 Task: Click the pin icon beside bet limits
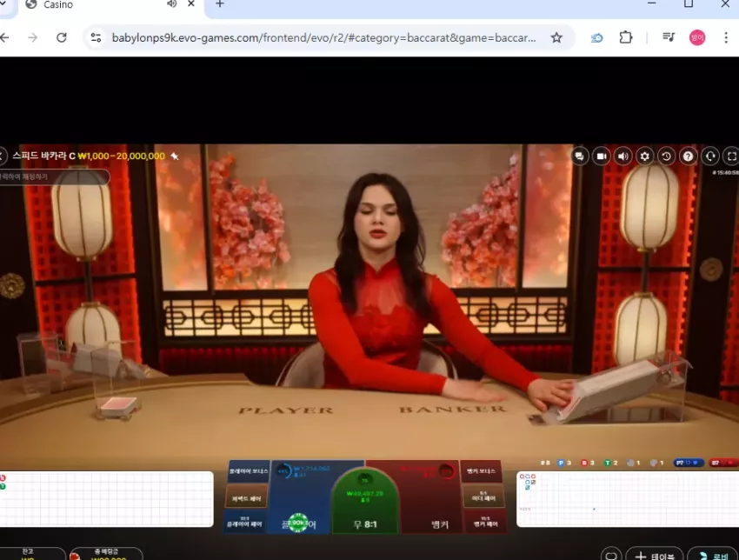tap(175, 156)
